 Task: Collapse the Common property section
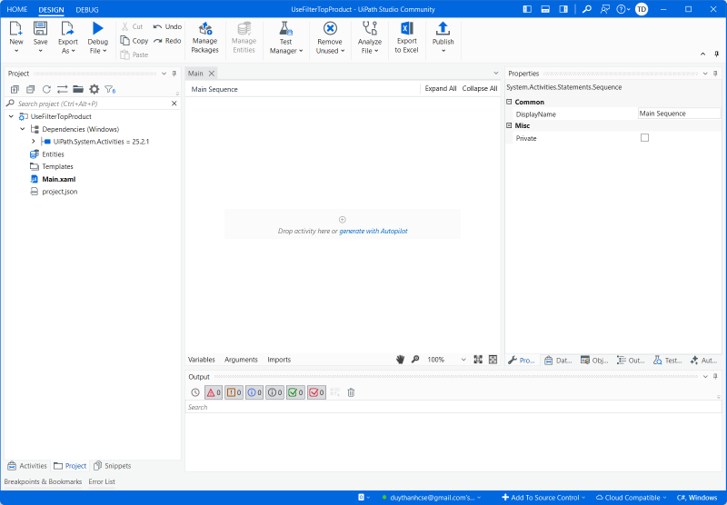pyautogui.click(x=509, y=102)
